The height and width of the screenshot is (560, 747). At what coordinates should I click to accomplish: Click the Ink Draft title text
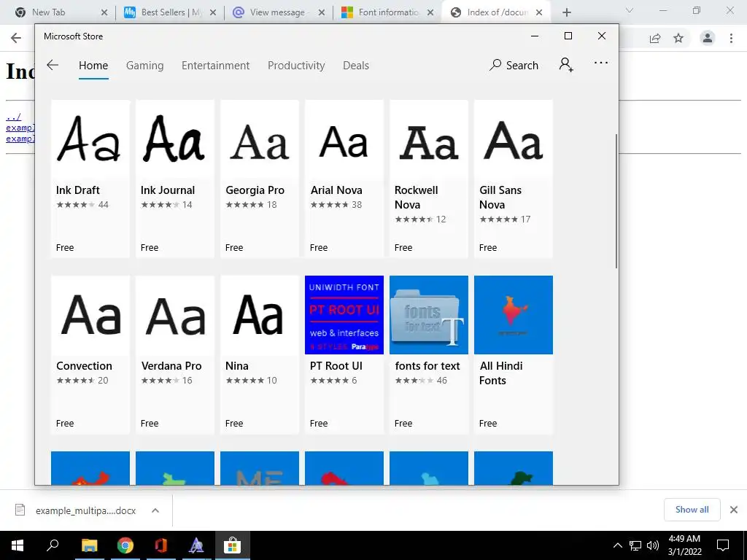77,190
